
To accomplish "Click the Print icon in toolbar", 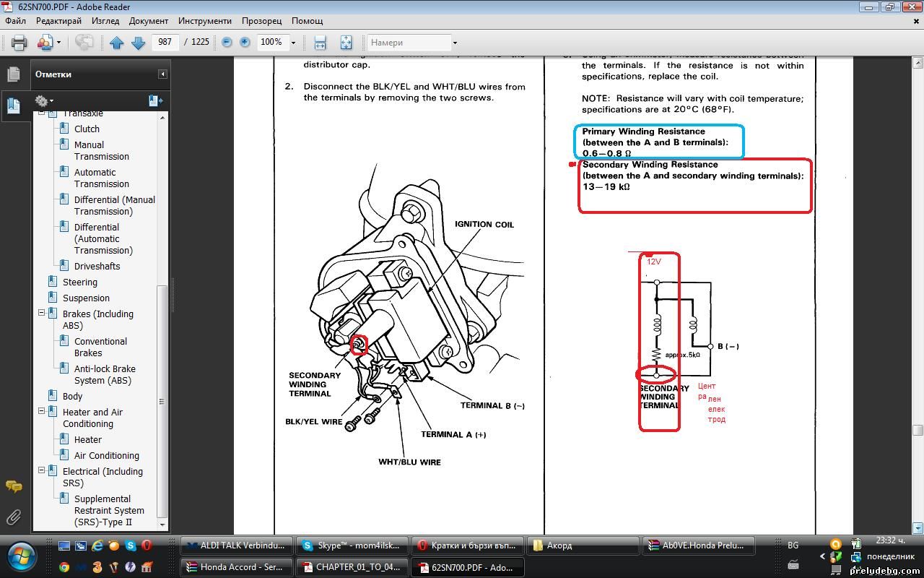I will click(x=19, y=43).
